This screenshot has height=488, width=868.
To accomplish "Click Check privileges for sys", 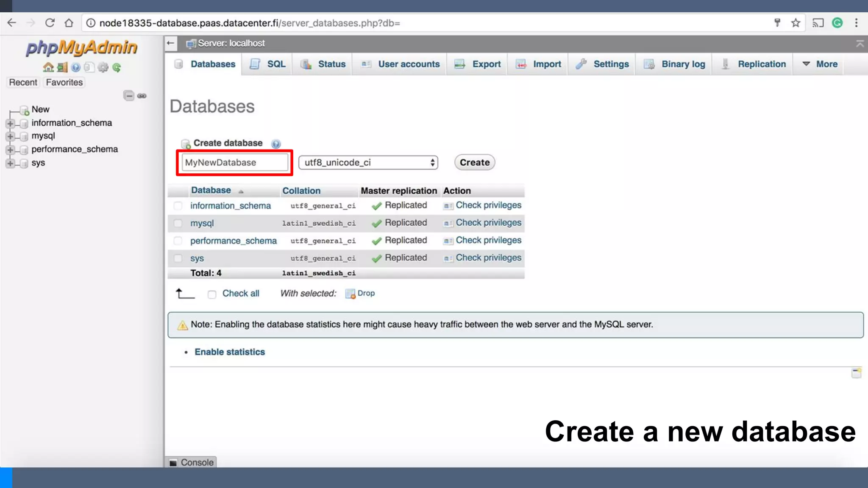I will tap(488, 258).
